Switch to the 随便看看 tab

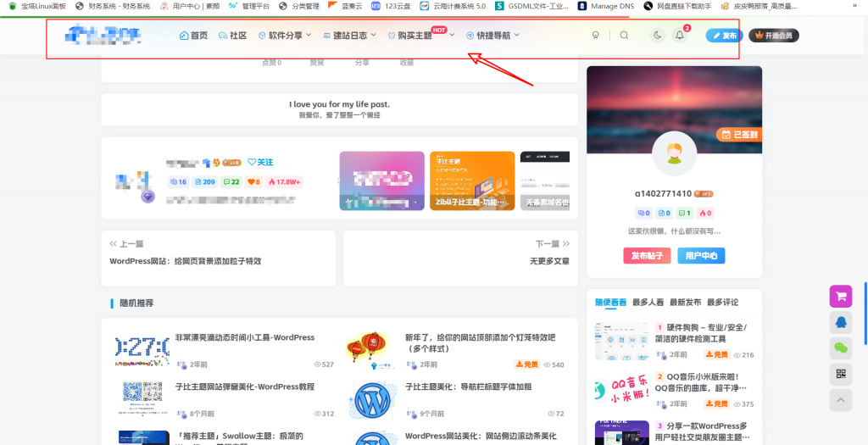[610, 303]
